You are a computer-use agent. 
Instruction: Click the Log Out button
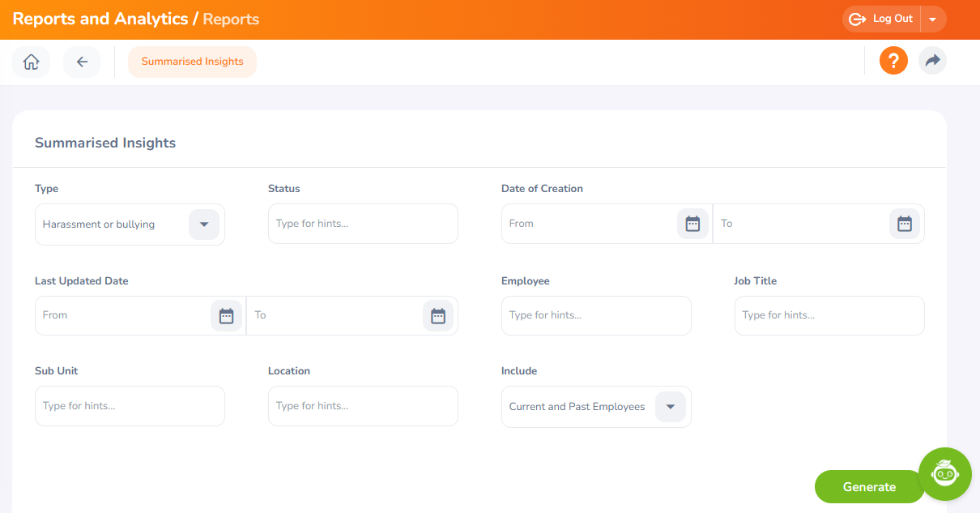(x=881, y=19)
